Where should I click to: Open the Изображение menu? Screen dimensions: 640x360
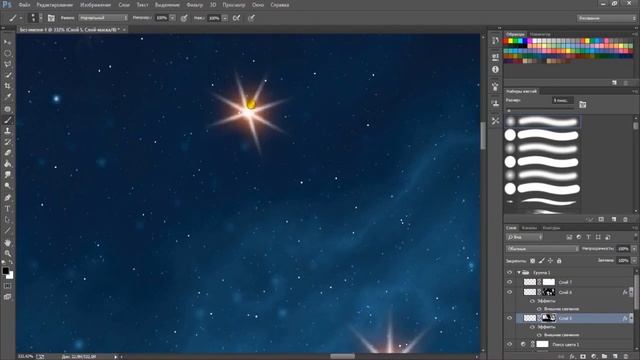[95, 5]
